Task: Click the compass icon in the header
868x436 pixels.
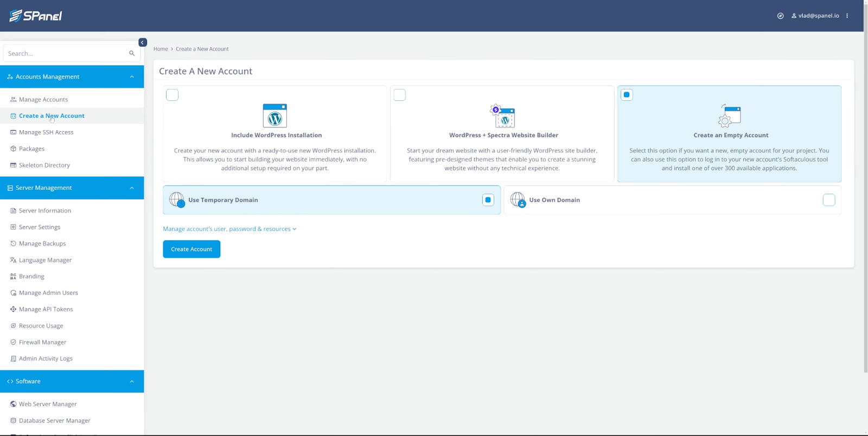Action: 780,16
